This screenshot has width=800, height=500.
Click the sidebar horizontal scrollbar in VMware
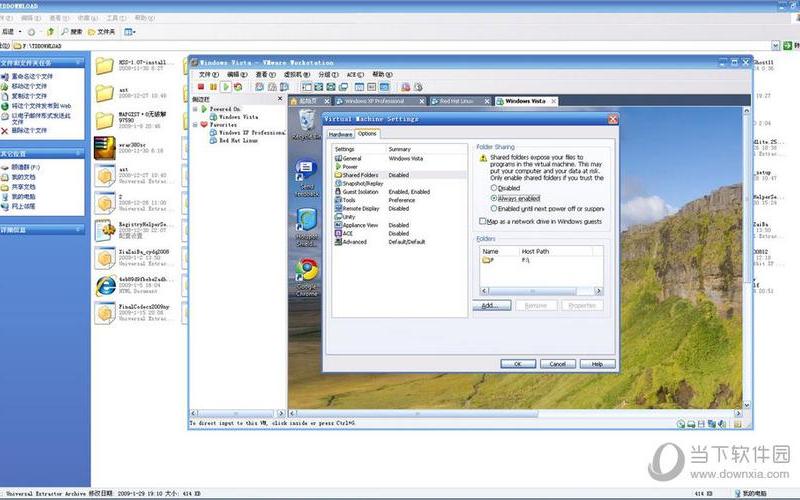[238, 413]
